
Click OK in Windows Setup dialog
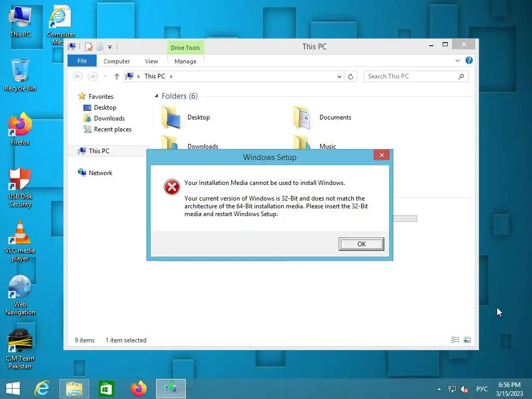[362, 244]
